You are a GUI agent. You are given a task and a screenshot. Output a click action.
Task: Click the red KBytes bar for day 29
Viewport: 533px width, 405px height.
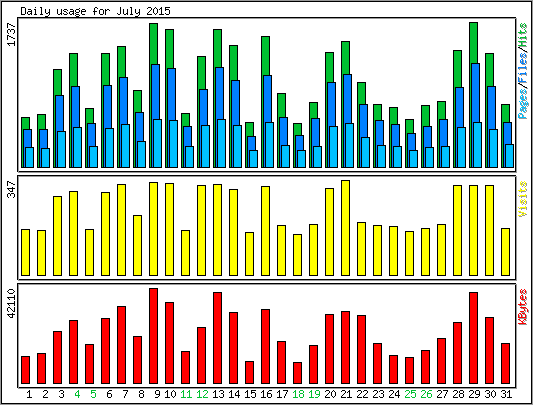(x=474, y=338)
